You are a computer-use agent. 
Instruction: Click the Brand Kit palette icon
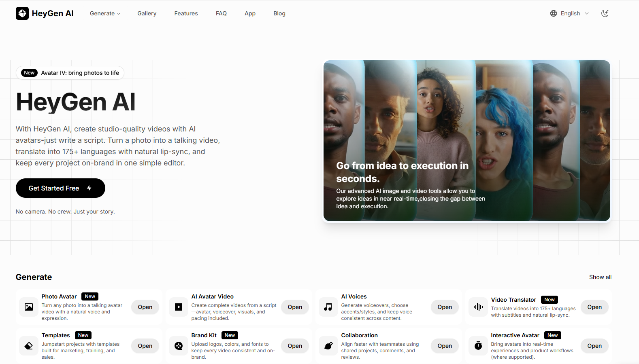click(179, 346)
